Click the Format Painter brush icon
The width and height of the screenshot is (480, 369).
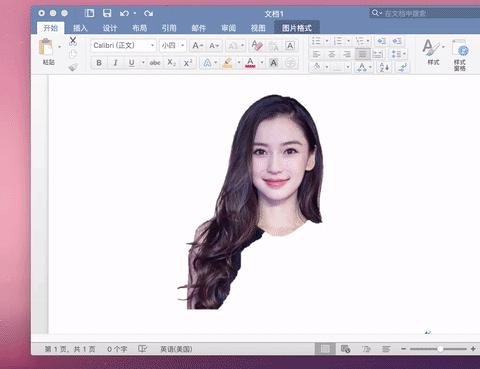(x=73, y=67)
